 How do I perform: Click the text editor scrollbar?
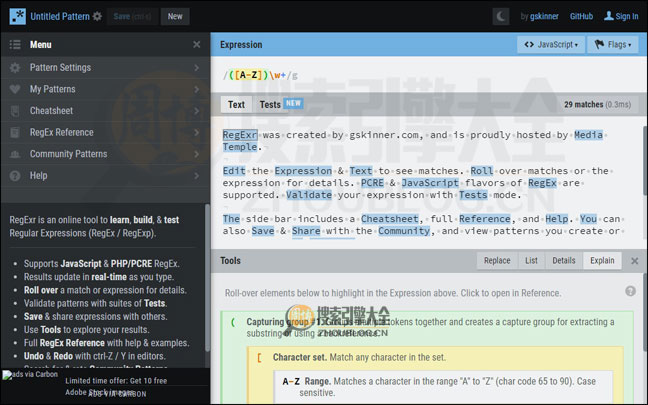(x=645, y=161)
